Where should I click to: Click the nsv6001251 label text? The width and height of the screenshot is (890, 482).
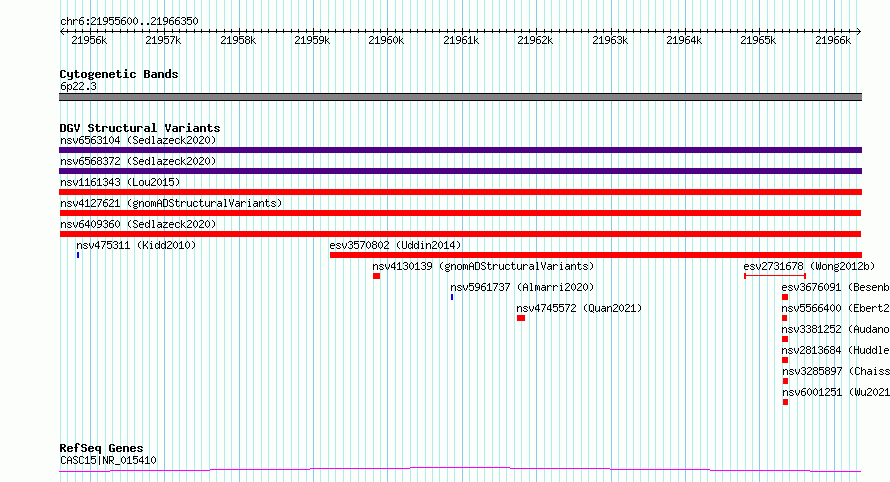pyautogui.click(x=836, y=392)
